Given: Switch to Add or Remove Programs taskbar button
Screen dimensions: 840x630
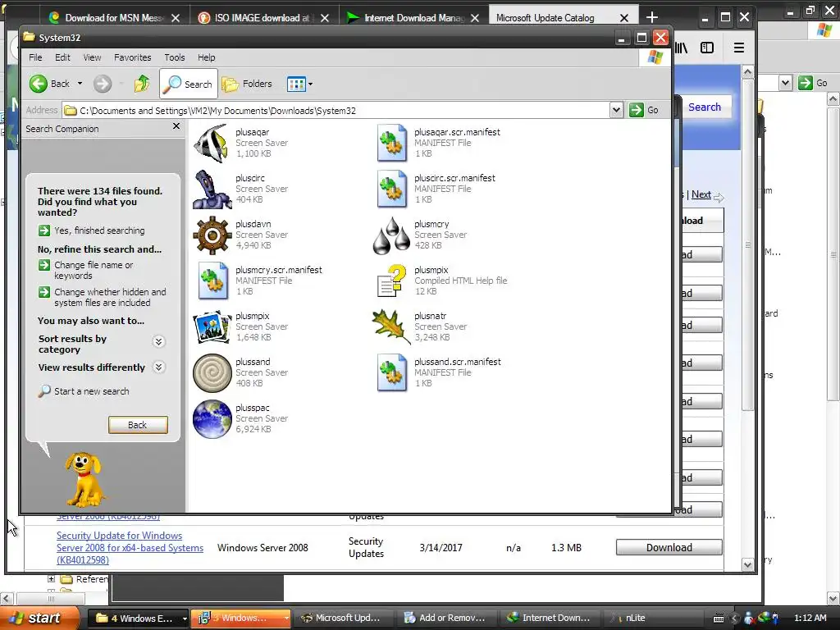Looking at the screenshot, I should (445, 619).
